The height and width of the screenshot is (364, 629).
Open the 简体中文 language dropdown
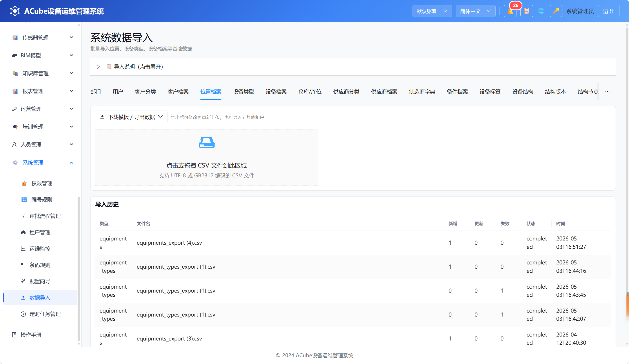point(476,11)
